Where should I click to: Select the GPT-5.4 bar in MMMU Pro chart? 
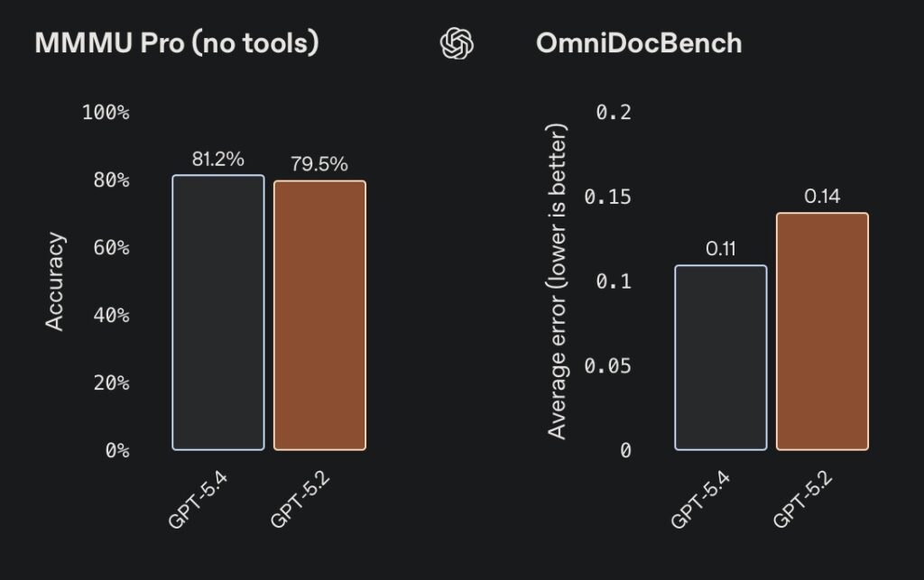[x=218, y=312]
